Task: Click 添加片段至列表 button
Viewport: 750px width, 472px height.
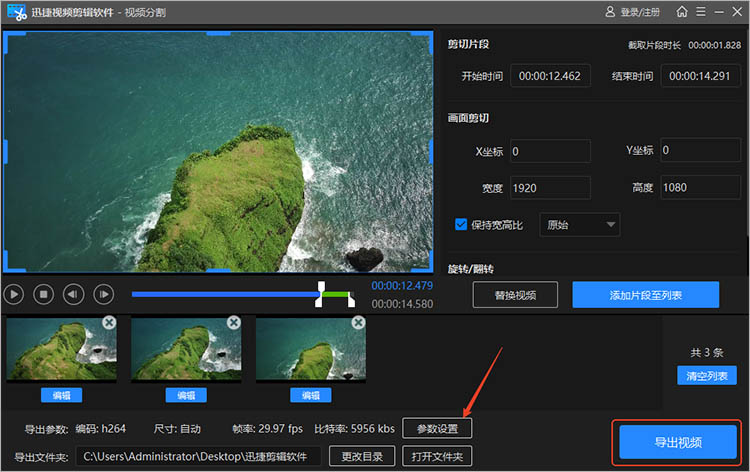Action: click(645, 295)
